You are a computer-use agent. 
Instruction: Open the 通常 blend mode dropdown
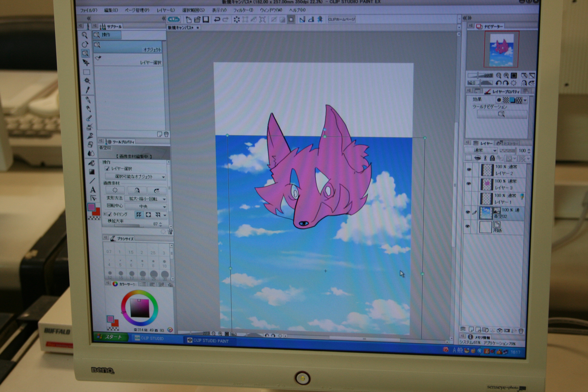coord(481,150)
